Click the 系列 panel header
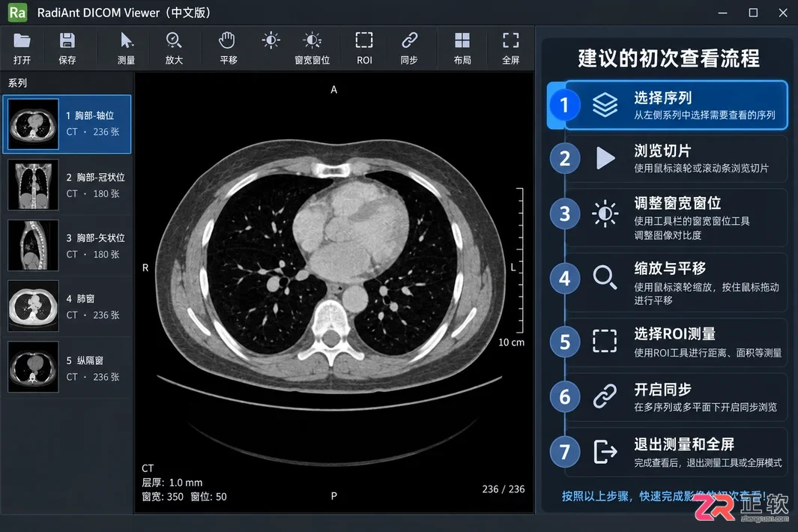 (18, 82)
